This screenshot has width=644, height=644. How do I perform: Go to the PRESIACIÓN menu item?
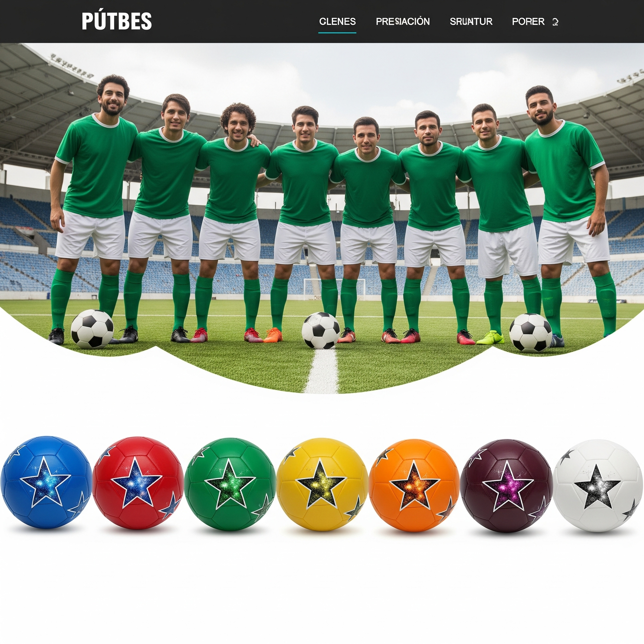tap(403, 22)
